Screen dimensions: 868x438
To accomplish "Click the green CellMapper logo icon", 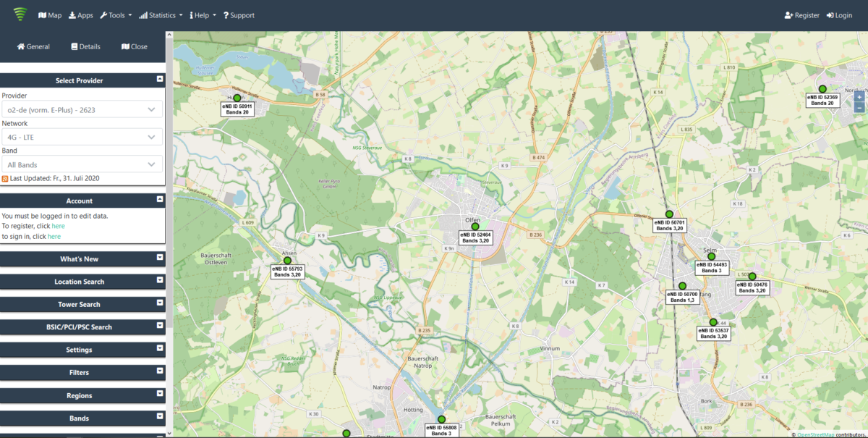I will pyautogui.click(x=20, y=14).
